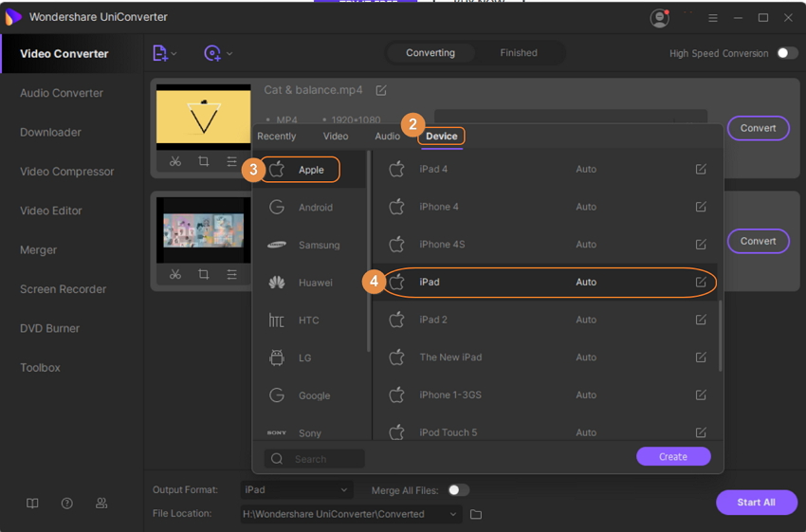Click the Create button in format panel
Screen dimensions: 806x532
(x=672, y=456)
